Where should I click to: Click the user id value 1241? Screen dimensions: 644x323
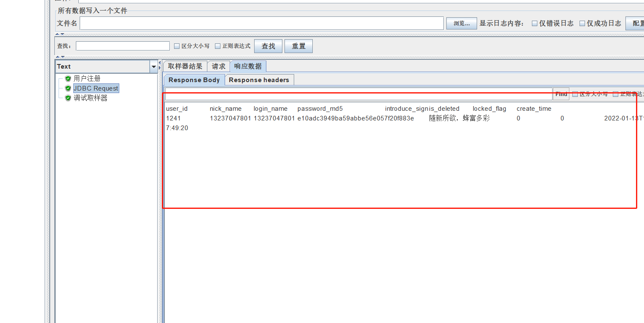pyautogui.click(x=173, y=118)
